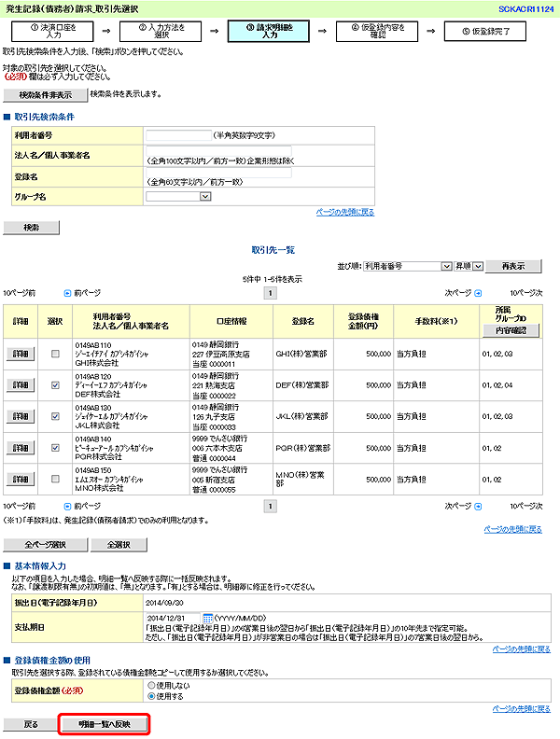The image size is (560, 739).
Task: Click the 前ページ arrow icon below the table
Action: click(x=67, y=506)
